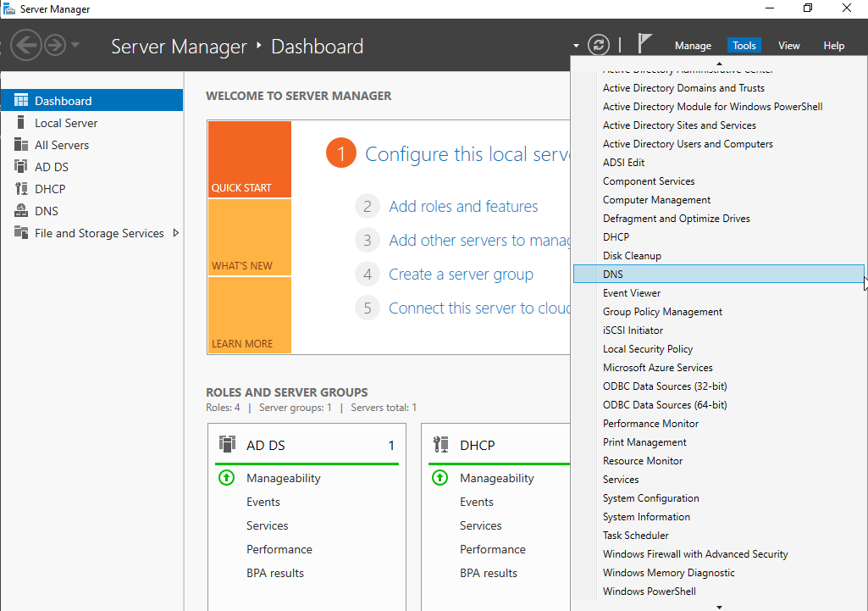This screenshot has width=868, height=611.
Task: Choose Disk Cleanup from Tools menu
Action: pos(719,256)
